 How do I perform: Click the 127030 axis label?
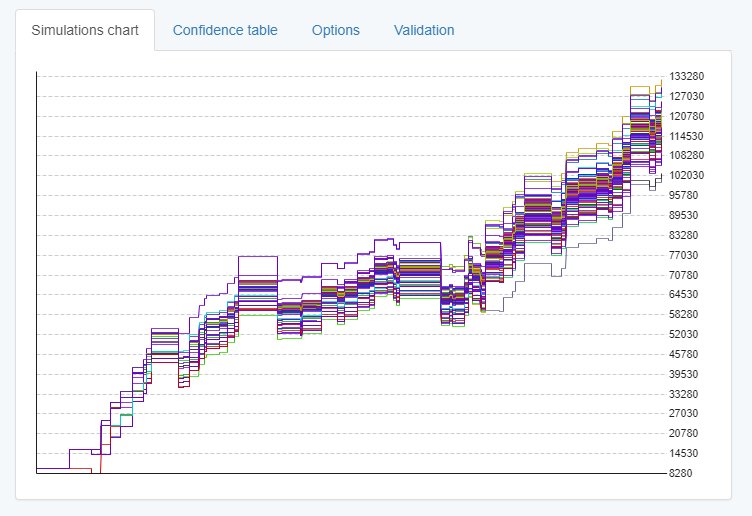687,96
